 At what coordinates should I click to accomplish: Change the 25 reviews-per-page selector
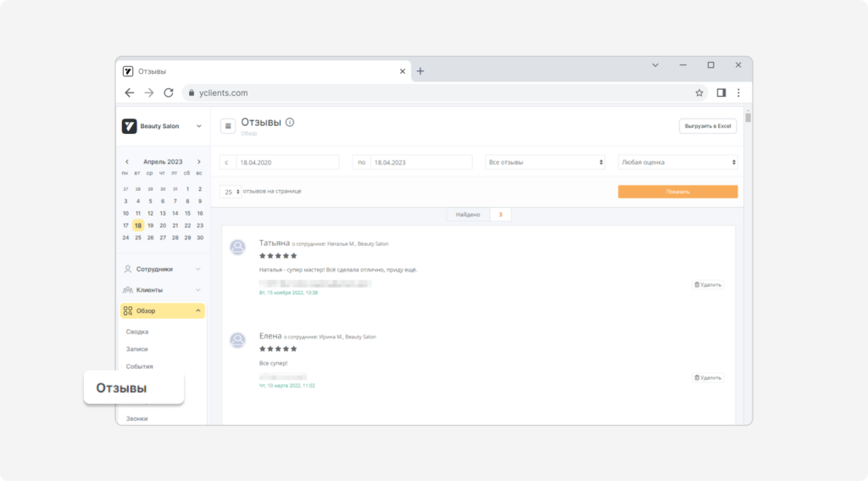[x=231, y=192]
